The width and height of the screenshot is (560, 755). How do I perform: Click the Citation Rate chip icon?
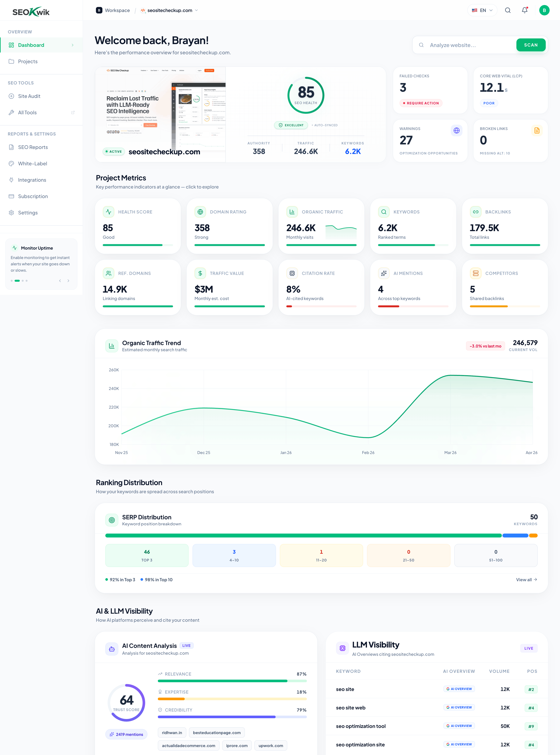point(292,273)
